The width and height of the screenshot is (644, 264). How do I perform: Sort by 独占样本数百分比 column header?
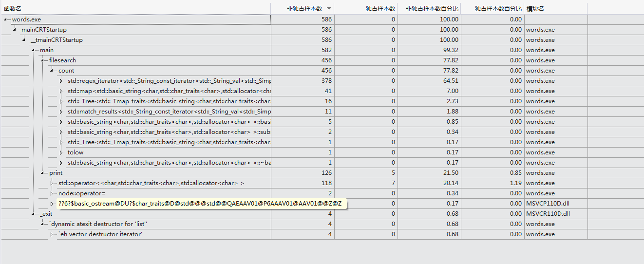click(492, 9)
